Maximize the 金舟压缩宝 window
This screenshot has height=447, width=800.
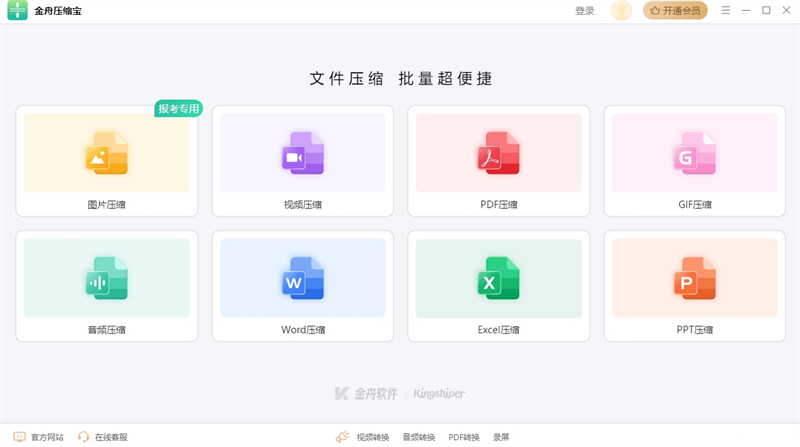tap(766, 10)
